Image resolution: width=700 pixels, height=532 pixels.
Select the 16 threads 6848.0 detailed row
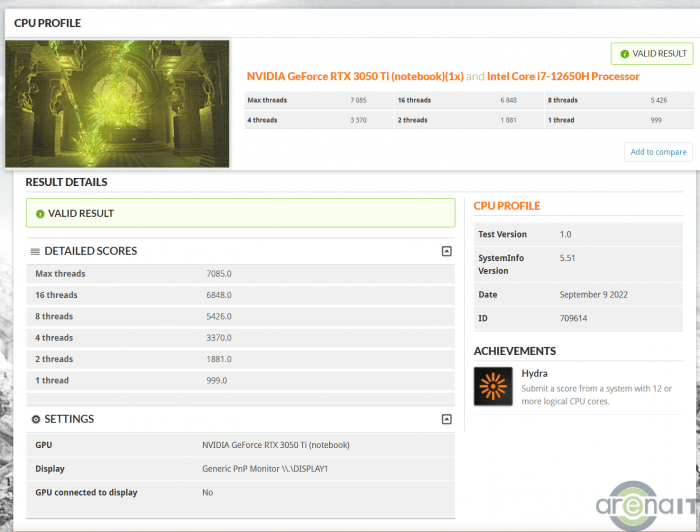(241, 295)
